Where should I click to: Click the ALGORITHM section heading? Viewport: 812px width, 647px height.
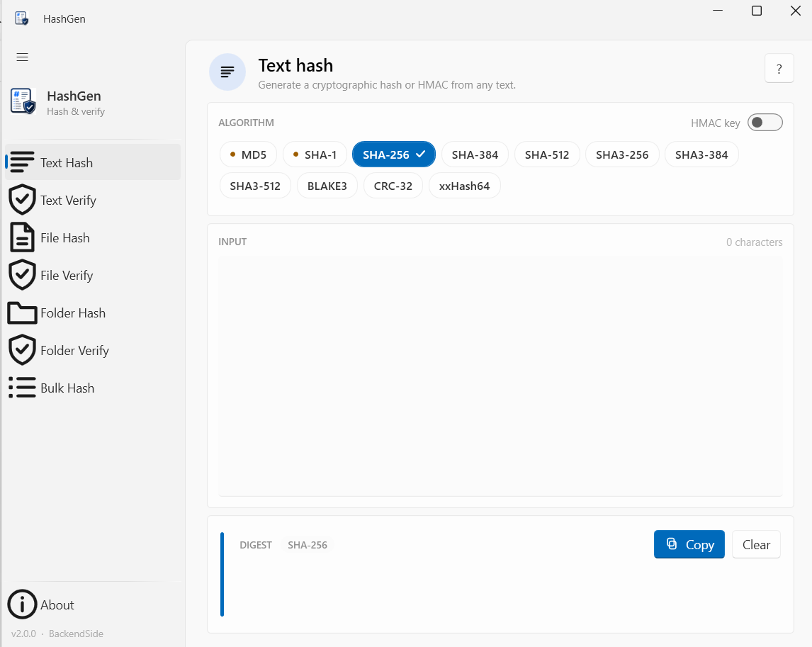(x=246, y=123)
